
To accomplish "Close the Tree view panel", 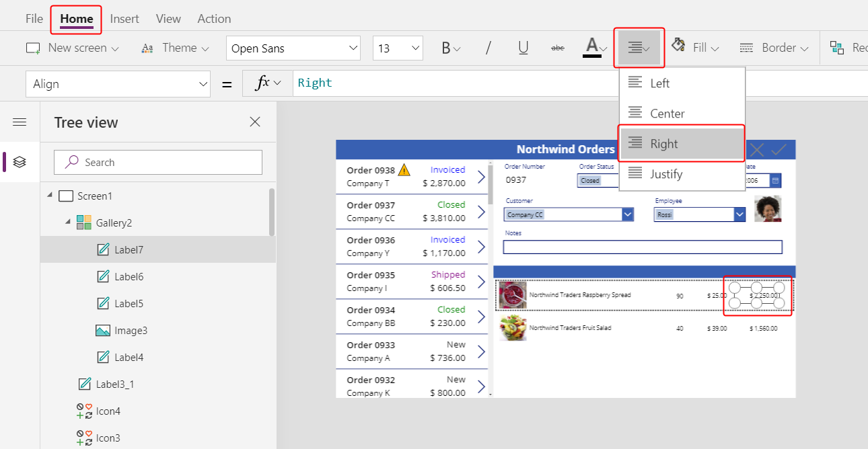I will pyautogui.click(x=255, y=122).
